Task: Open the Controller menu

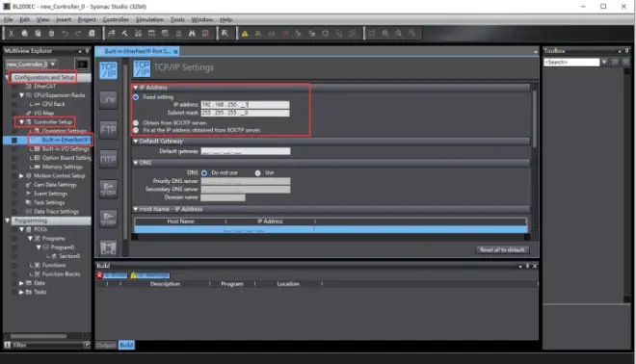Action: [x=116, y=19]
